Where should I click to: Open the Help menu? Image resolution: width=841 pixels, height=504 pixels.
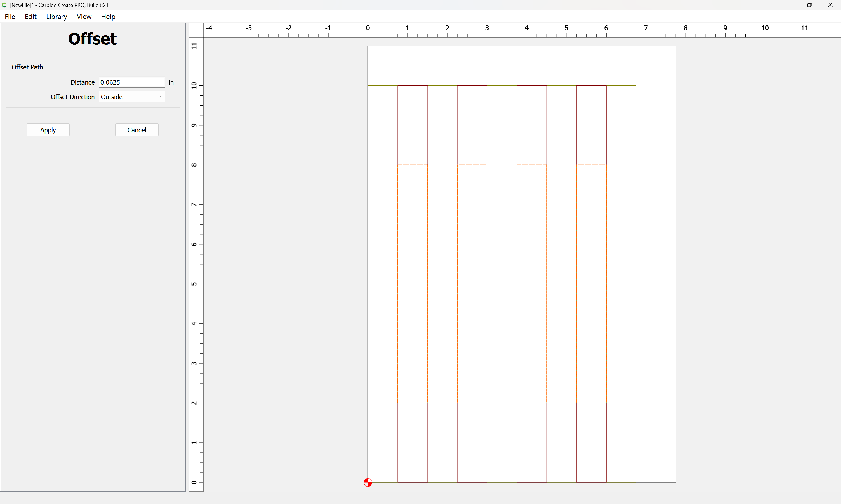[x=108, y=17]
